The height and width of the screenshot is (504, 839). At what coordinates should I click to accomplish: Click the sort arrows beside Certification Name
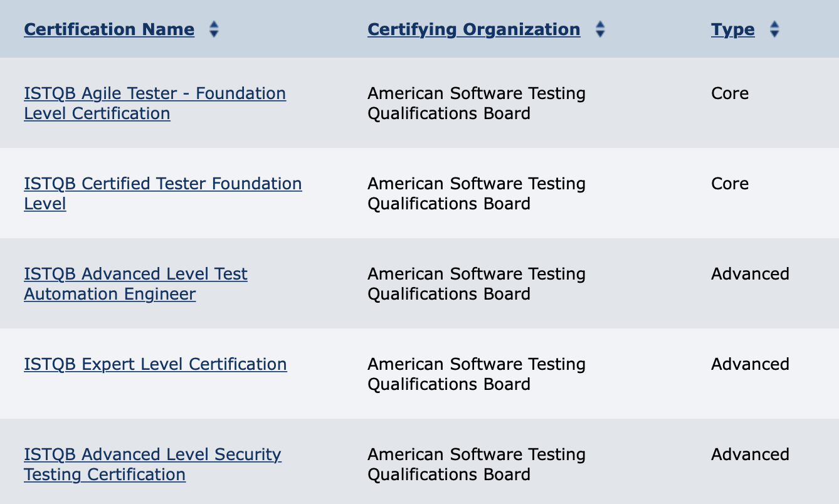214,29
